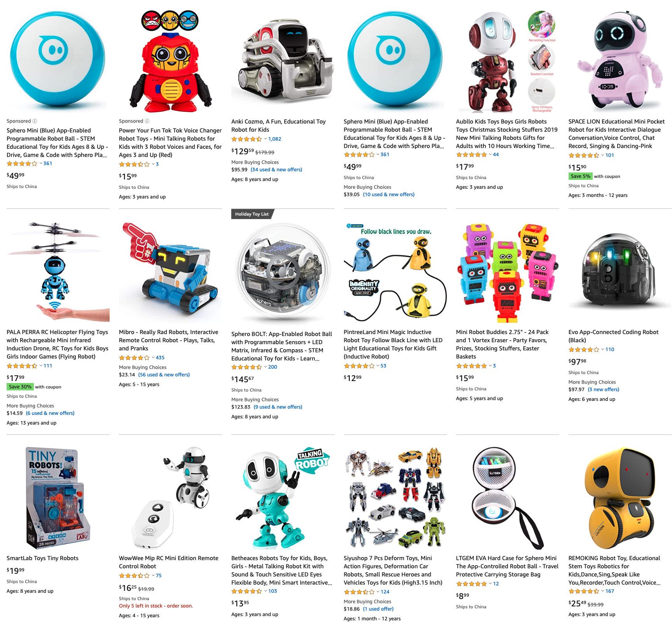The image size is (672, 625).
Task: Open the Siyushop deform toys image
Action: tap(395, 498)
